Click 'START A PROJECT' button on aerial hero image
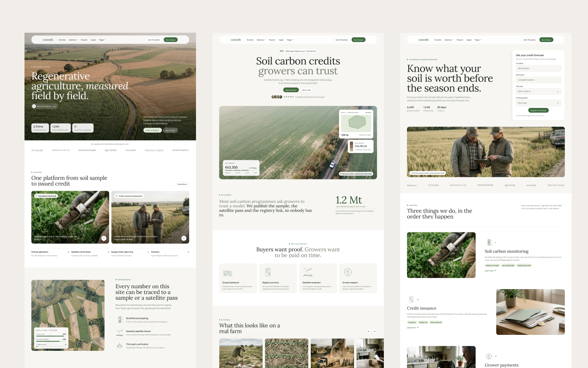Viewport: 588px width, 368px height. [152, 130]
